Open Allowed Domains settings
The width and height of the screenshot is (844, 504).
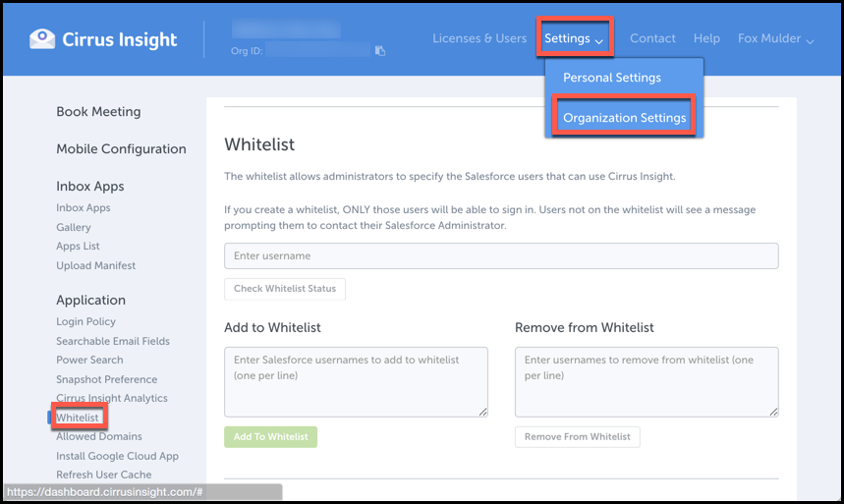click(99, 436)
